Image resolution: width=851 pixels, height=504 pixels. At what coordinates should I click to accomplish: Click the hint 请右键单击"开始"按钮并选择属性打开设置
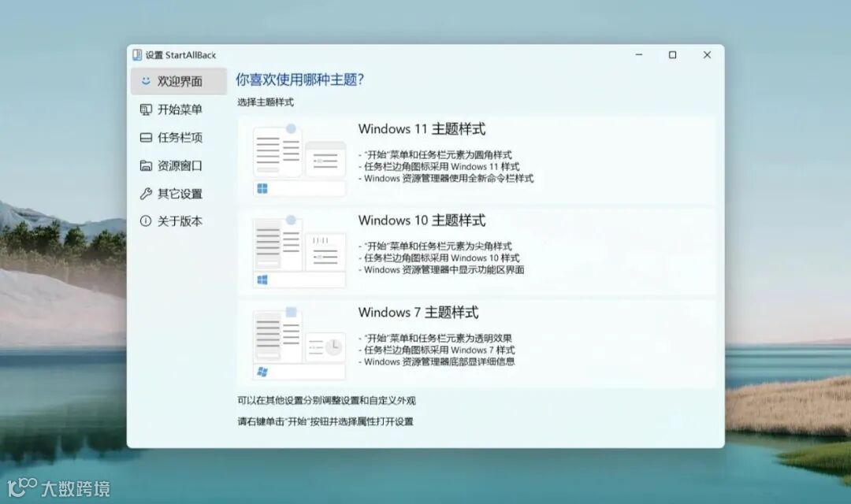click(x=325, y=421)
